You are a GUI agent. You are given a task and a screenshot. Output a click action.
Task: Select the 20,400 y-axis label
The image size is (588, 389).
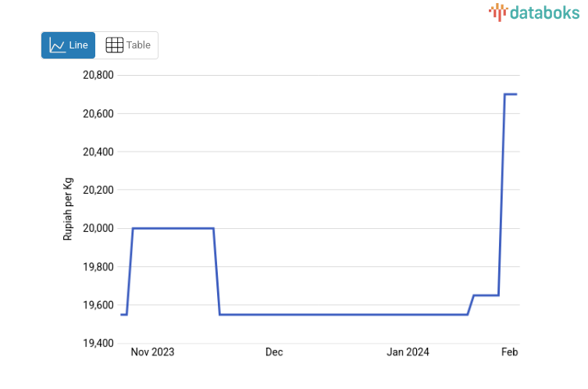click(x=98, y=152)
